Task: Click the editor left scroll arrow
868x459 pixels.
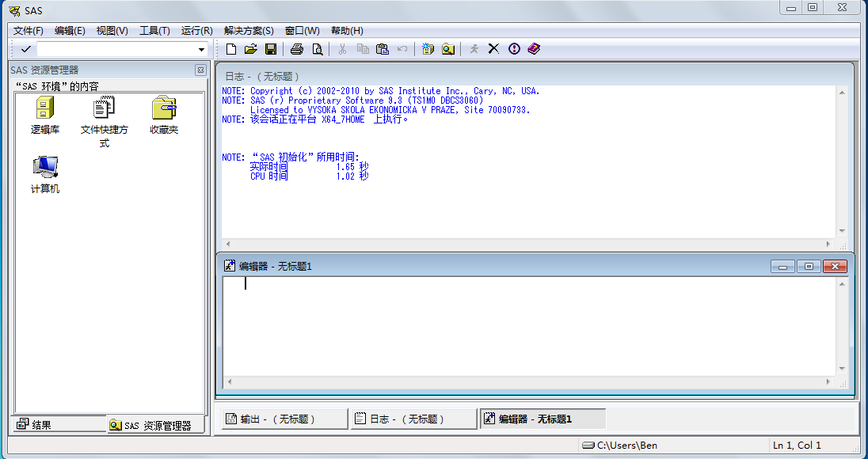Action: coord(230,381)
